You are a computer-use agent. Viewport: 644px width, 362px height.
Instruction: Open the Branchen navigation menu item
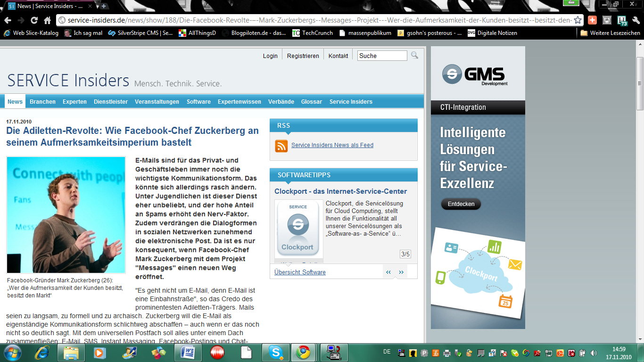42,102
